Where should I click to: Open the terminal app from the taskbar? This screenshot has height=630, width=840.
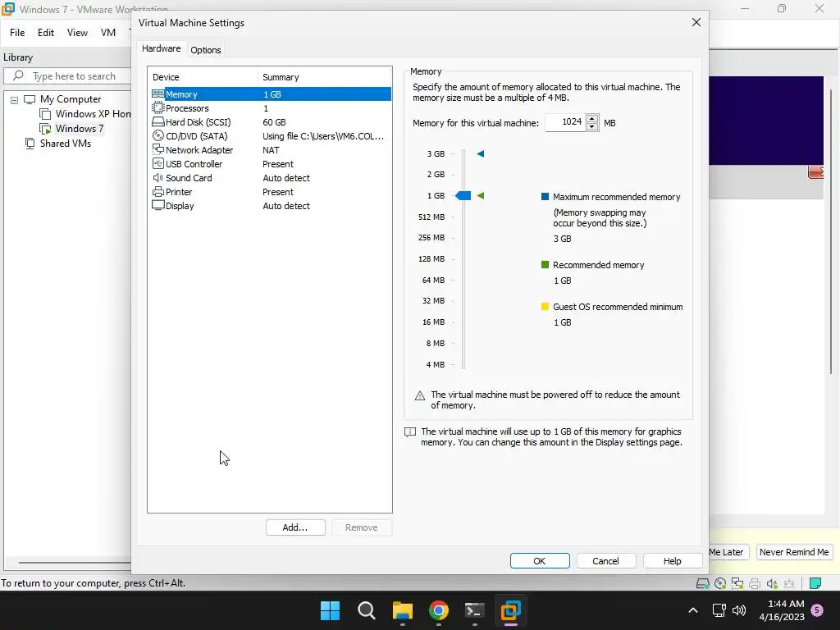(x=475, y=610)
